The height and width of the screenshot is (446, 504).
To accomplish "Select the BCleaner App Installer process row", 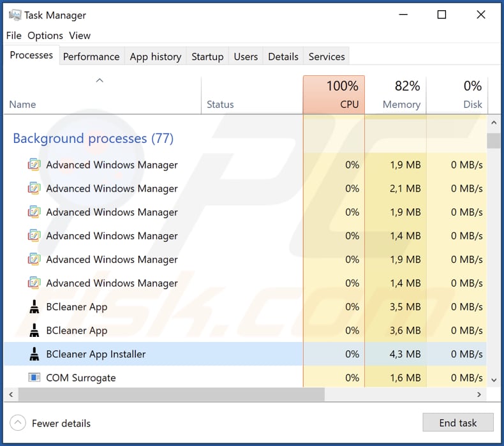I will click(245, 353).
